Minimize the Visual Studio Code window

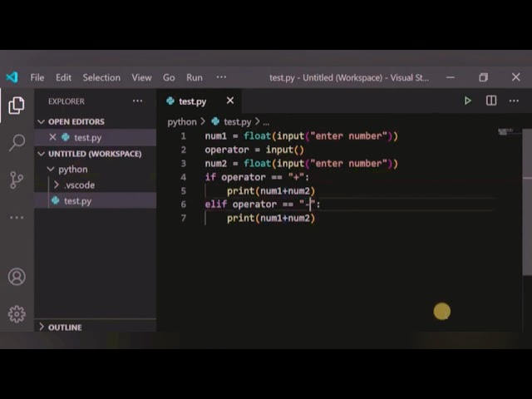coord(451,77)
